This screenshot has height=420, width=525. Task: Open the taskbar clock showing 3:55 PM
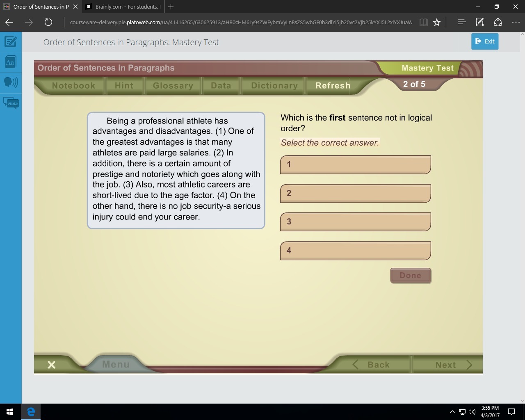[x=490, y=412]
